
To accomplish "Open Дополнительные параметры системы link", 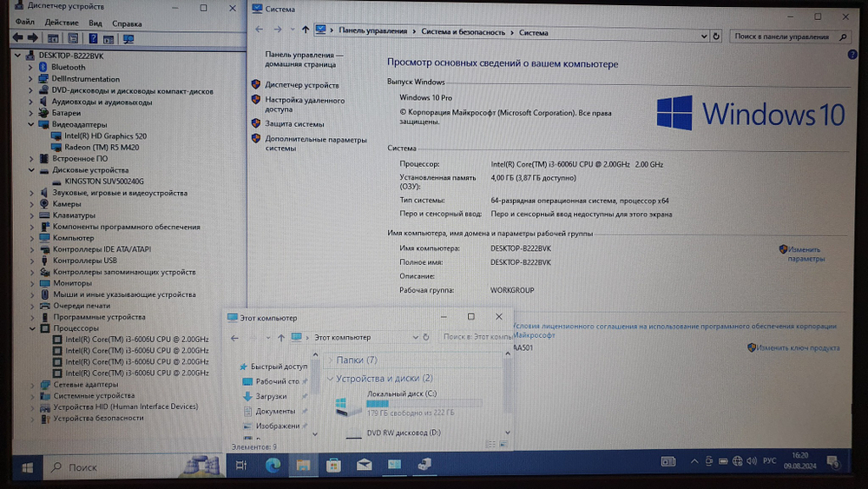I will click(316, 144).
